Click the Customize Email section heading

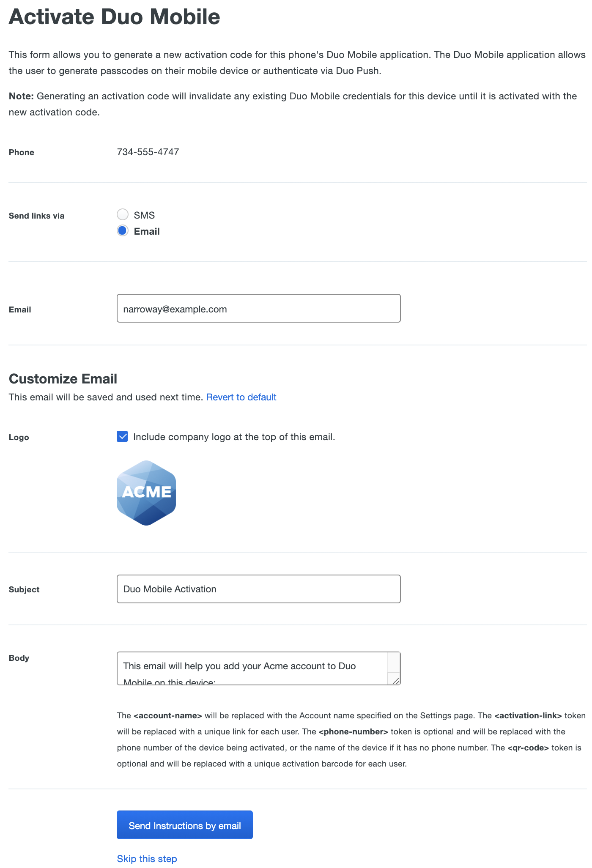click(63, 379)
